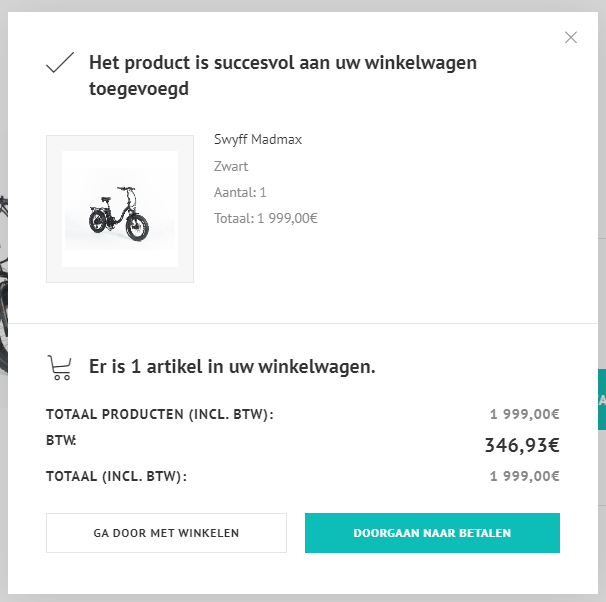
Task: Click the amount beside Totaal Producten
Action: pos(524,415)
